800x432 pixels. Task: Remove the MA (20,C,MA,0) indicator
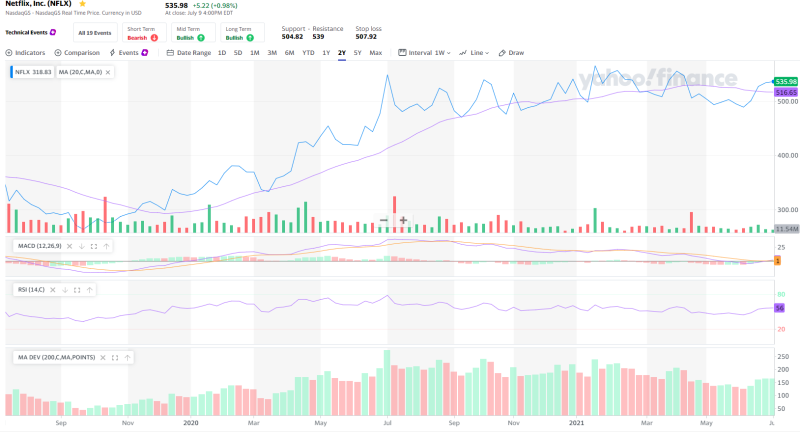click(x=108, y=72)
